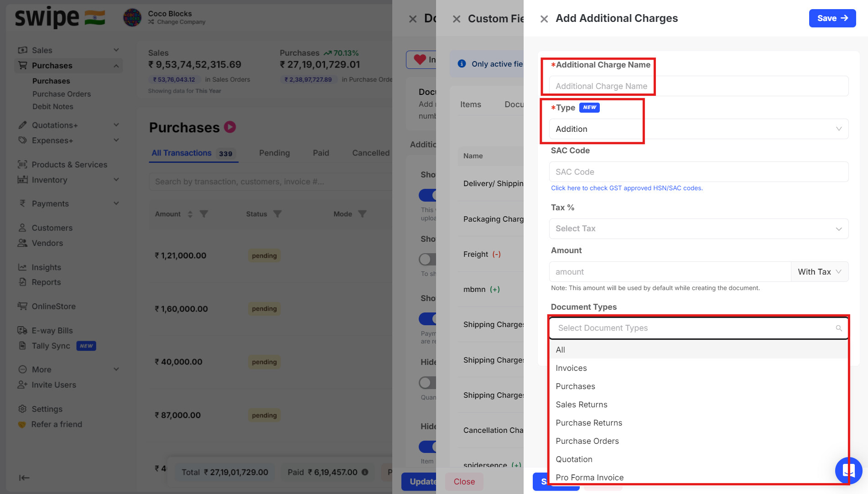This screenshot has height=494, width=868.
Task: Open the GST approved HSN/SAC codes link
Action: tap(627, 188)
